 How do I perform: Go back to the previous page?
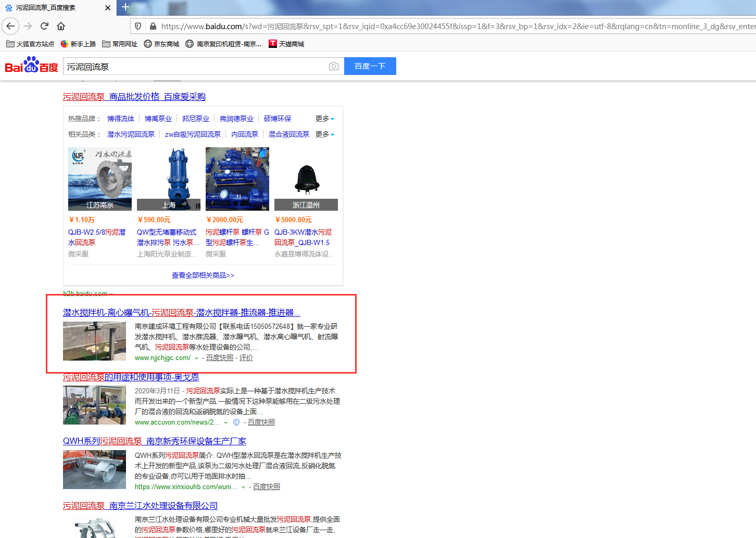pyautogui.click(x=10, y=26)
